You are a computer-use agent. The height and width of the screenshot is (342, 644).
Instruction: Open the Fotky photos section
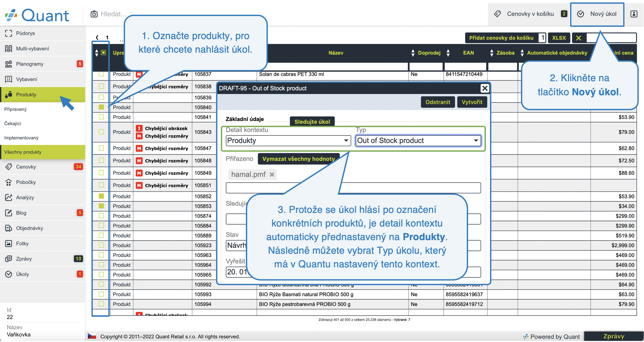pyautogui.click(x=43, y=244)
